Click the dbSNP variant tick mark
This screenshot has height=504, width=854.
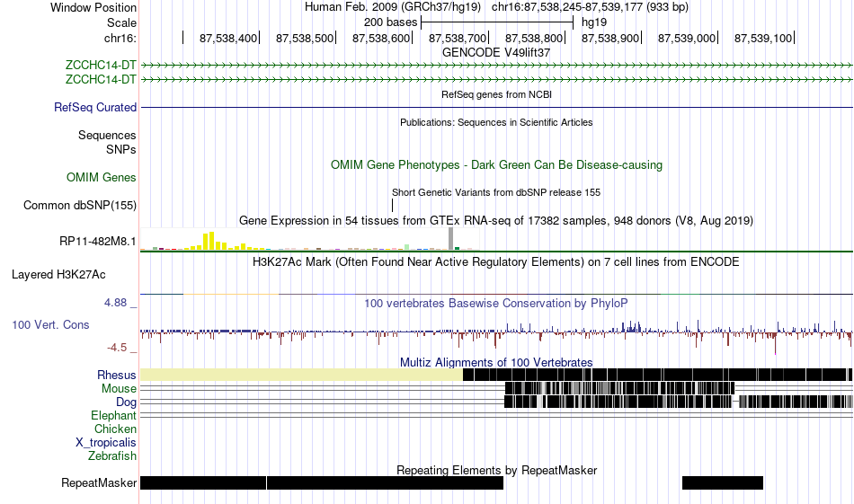coord(392,205)
